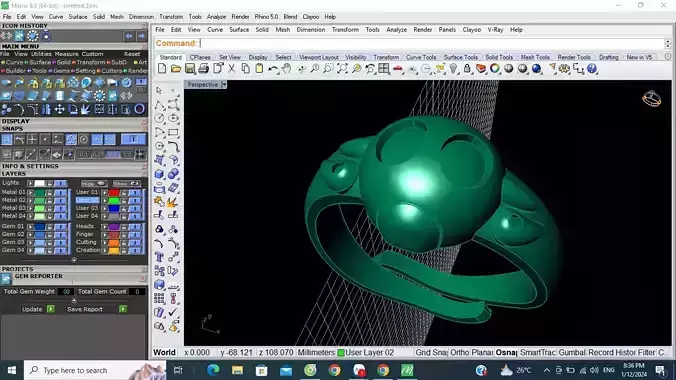Toggle lock on Metal 01 layer
The height and width of the screenshot is (380, 676).
point(50,193)
